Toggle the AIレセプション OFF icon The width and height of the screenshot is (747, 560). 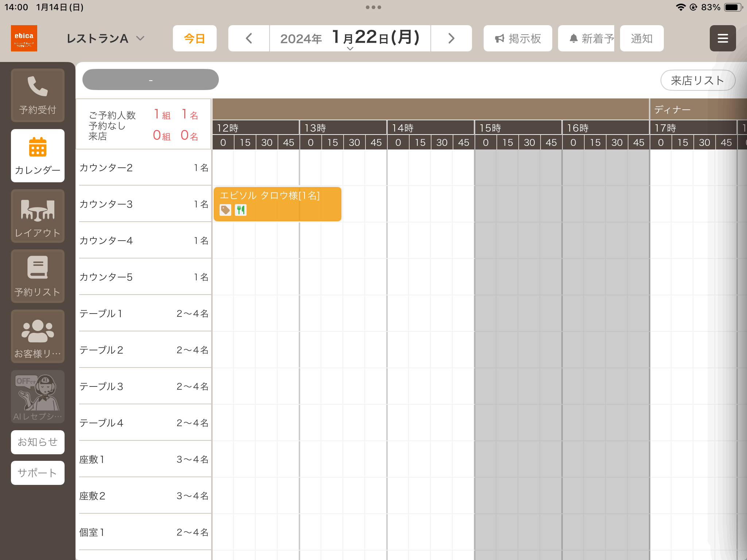click(38, 397)
